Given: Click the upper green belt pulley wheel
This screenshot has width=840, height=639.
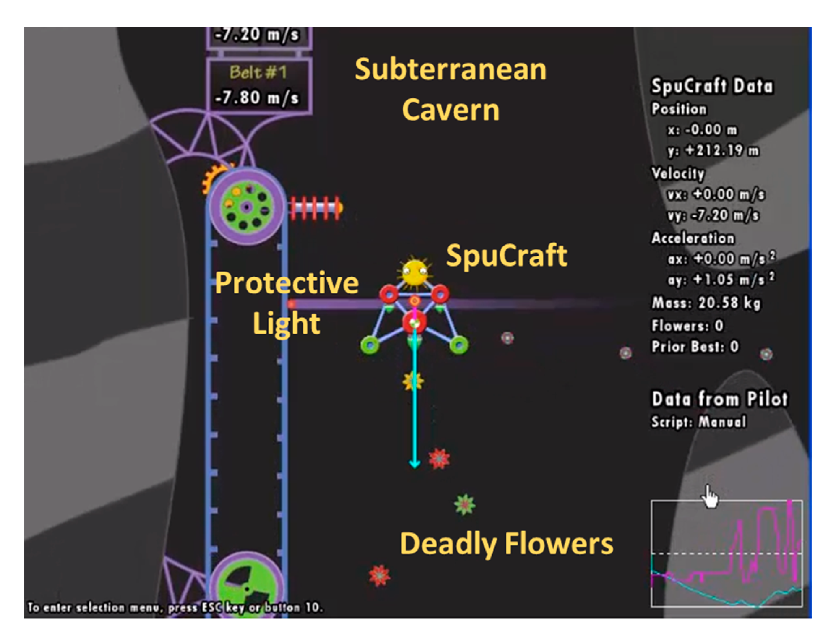Looking at the screenshot, I should click(247, 207).
